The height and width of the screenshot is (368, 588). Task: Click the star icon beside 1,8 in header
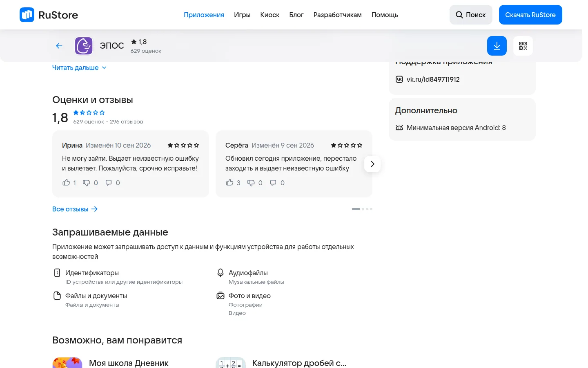coord(134,42)
